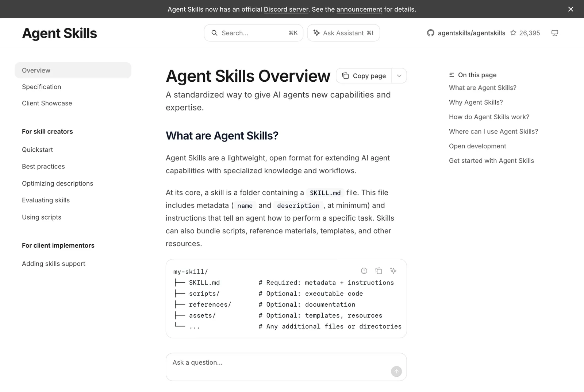Go to the Agent Skills home logo
Viewport: 584px width, 392px height.
[x=59, y=33]
